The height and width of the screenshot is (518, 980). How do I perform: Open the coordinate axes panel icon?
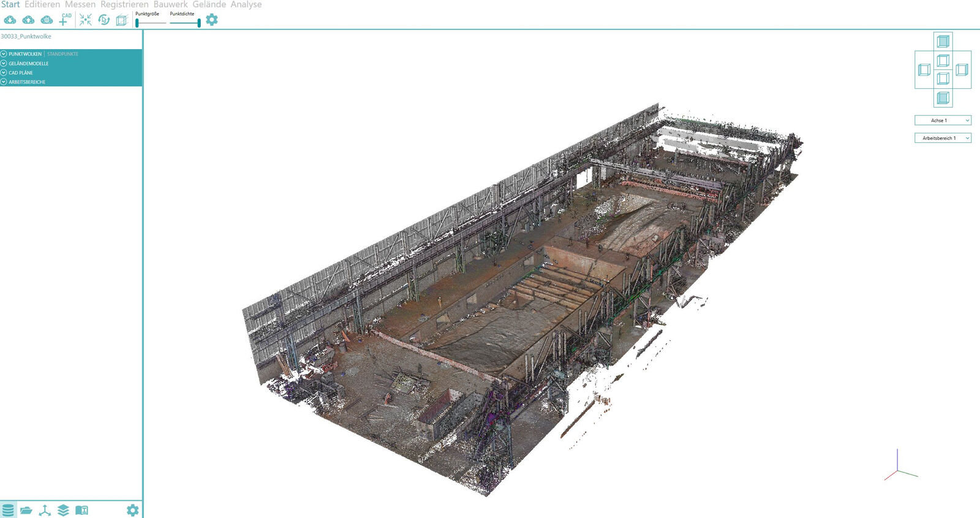(45, 510)
